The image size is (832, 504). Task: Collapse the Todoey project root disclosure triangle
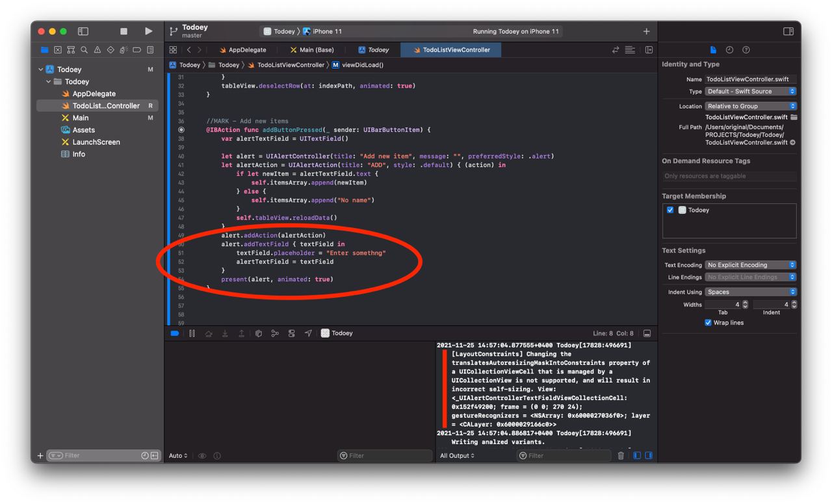[x=41, y=69]
